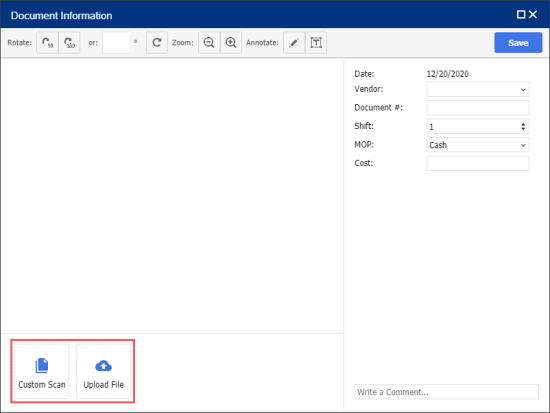Click the Upload File cloud icon
550x413 pixels.
tap(103, 366)
